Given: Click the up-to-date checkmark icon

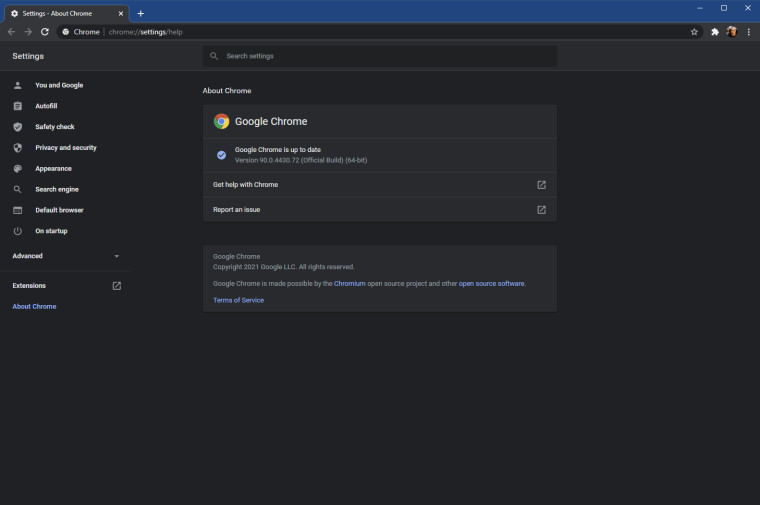Looking at the screenshot, I should tap(222, 155).
